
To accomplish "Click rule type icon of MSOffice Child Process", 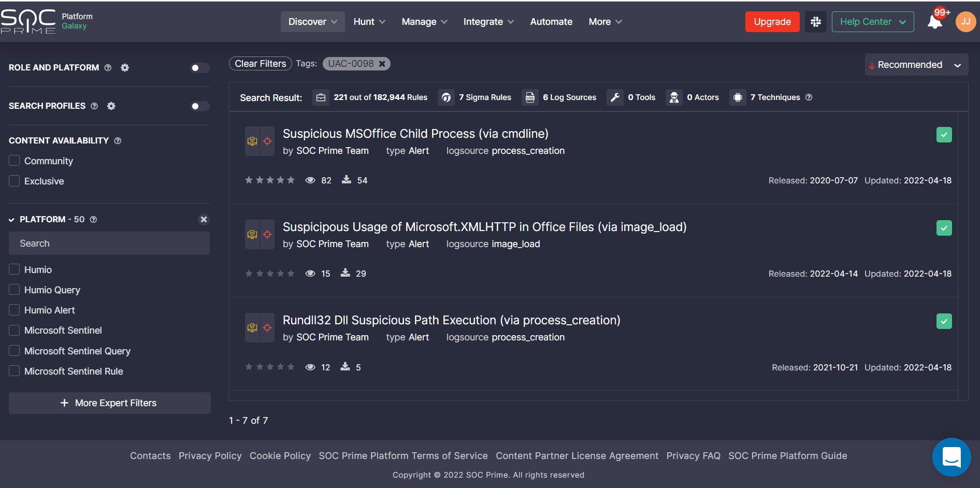I will (252, 141).
